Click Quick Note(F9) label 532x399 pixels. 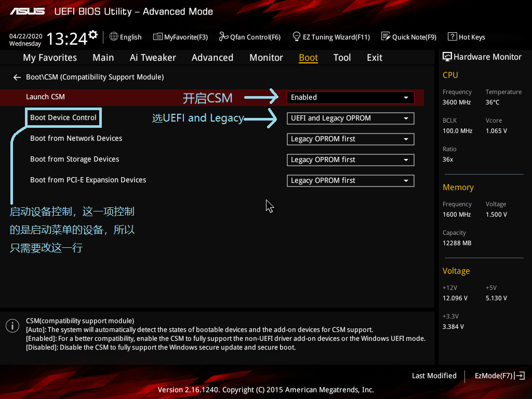414,37
